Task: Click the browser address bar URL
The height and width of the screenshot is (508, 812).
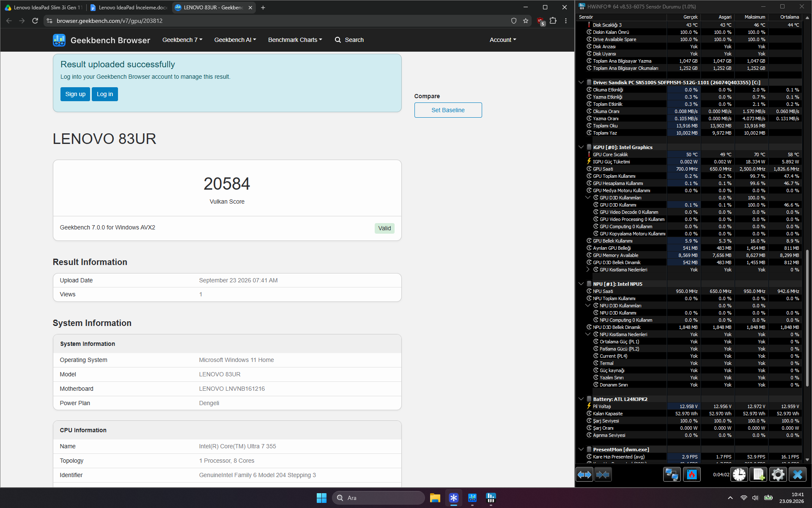Action: tap(110, 21)
